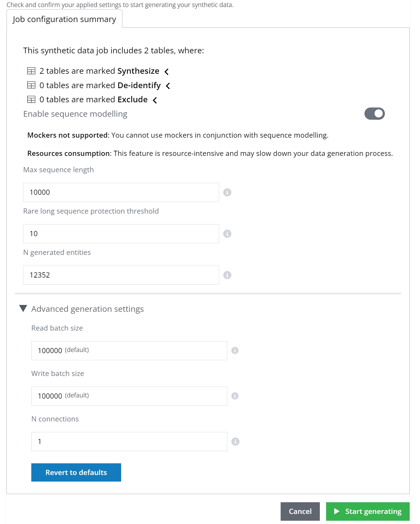The width and height of the screenshot is (420, 524).
Task: Click the Max sequence length input field
Action: (x=121, y=192)
